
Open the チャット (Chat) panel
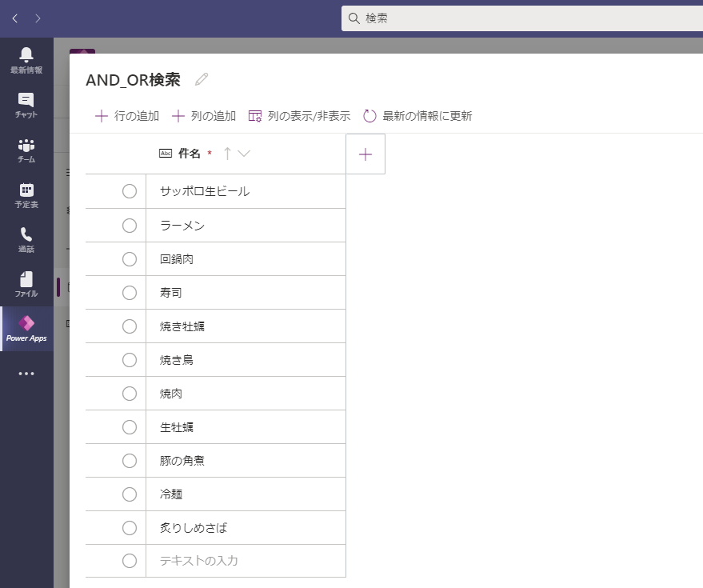click(x=26, y=101)
